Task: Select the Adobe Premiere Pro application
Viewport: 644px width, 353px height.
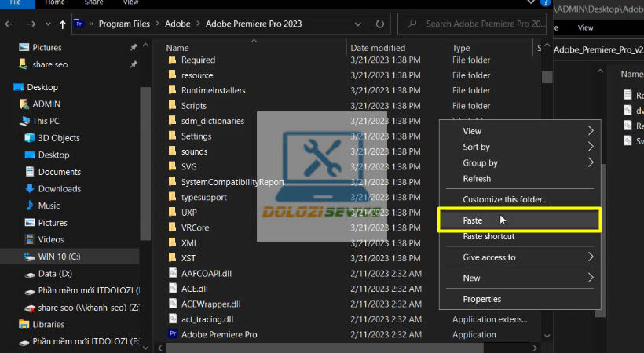Action: point(219,334)
